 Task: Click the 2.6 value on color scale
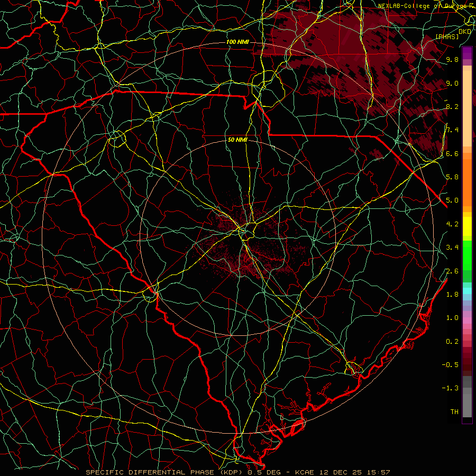pos(452,271)
